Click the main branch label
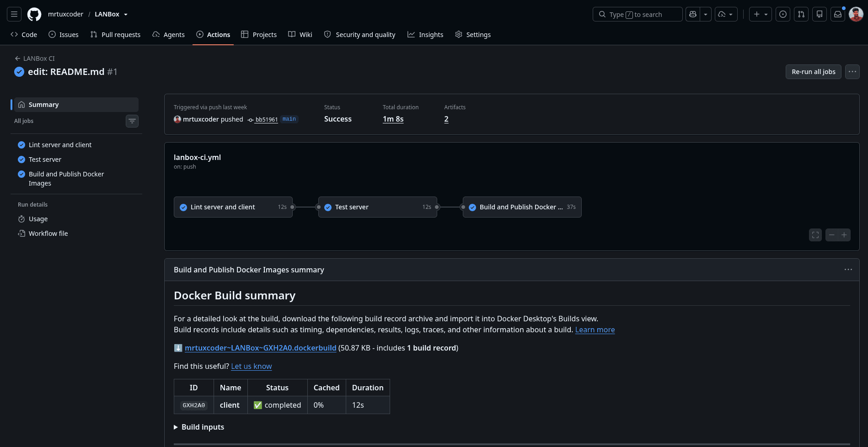This screenshot has height=447, width=868. pyautogui.click(x=289, y=119)
